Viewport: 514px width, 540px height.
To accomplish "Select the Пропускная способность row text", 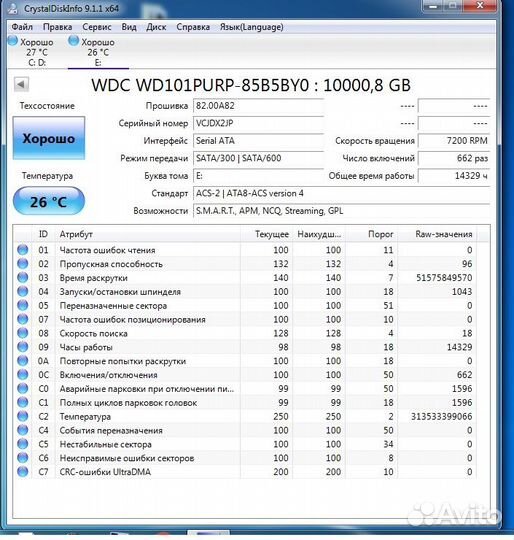I will click(x=111, y=264).
